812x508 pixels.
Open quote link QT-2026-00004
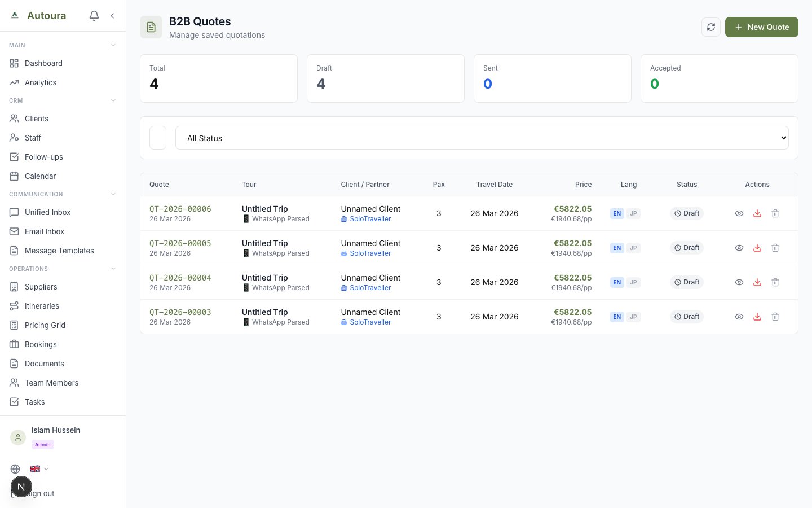coord(180,278)
